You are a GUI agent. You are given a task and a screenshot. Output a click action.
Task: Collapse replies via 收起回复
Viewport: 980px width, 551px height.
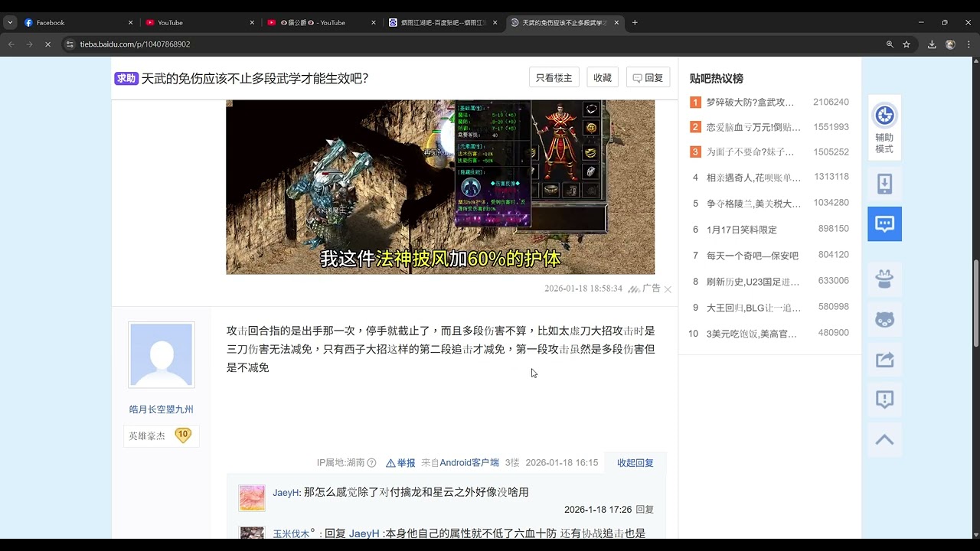click(x=635, y=463)
